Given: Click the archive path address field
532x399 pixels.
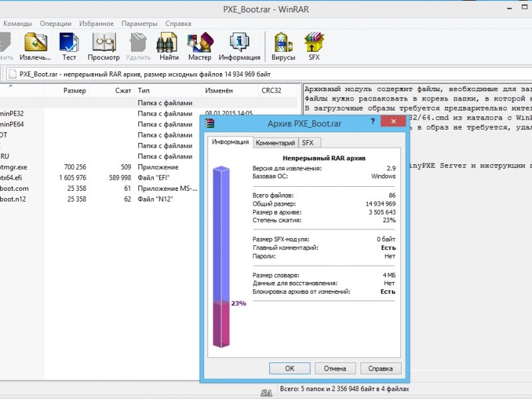Looking at the screenshot, I should tap(269, 74).
